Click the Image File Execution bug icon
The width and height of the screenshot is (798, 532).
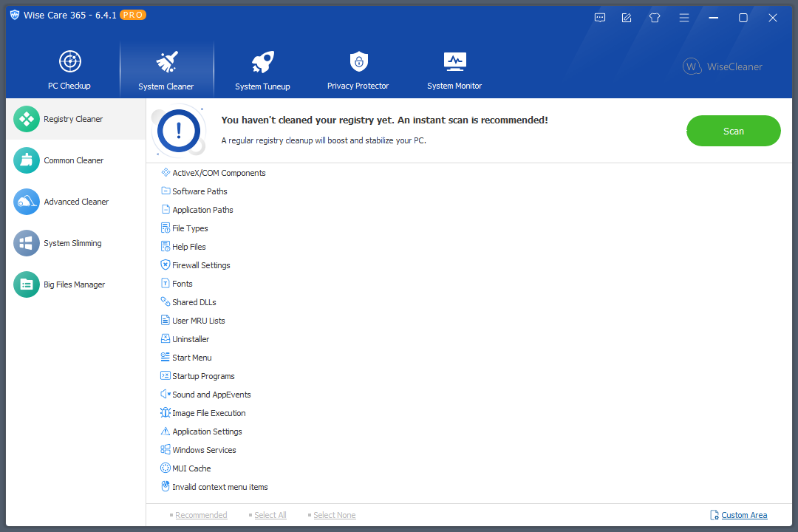tap(166, 412)
